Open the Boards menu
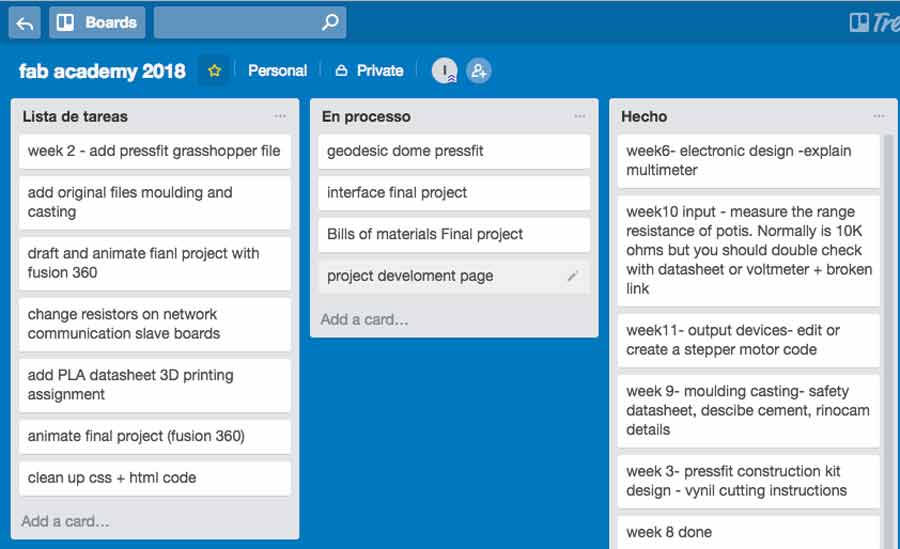 [x=97, y=22]
